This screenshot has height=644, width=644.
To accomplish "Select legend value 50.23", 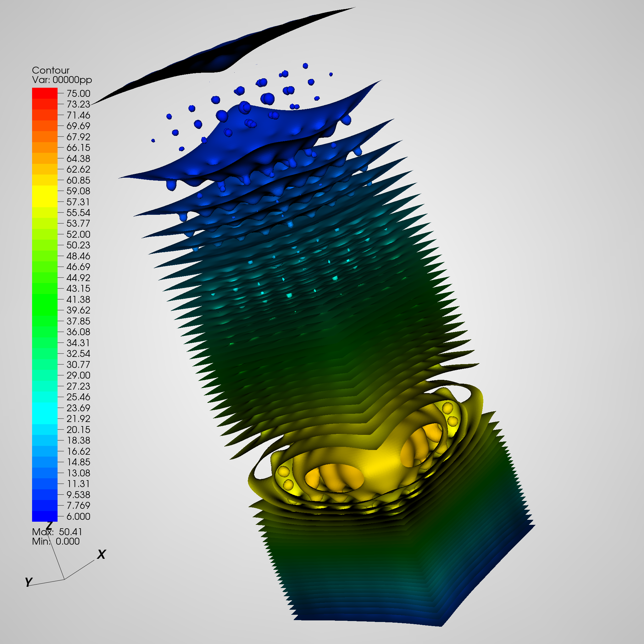I will [x=78, y=245].
